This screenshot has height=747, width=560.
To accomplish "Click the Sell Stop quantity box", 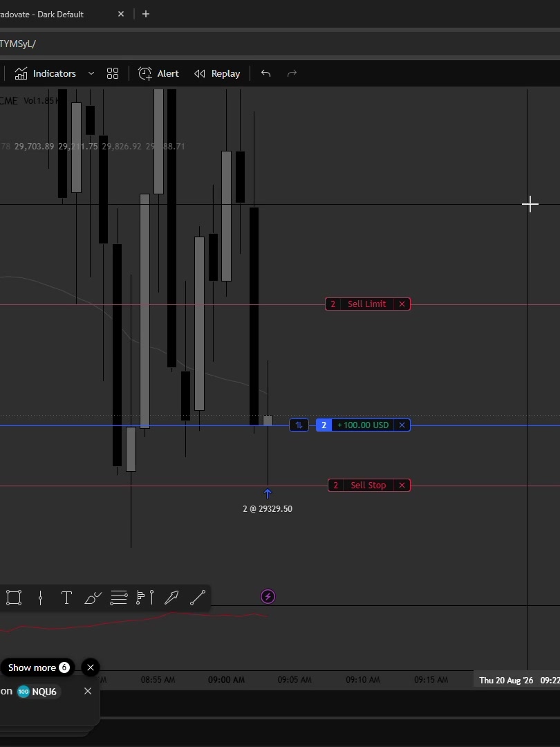I will [x=336, y=485].
